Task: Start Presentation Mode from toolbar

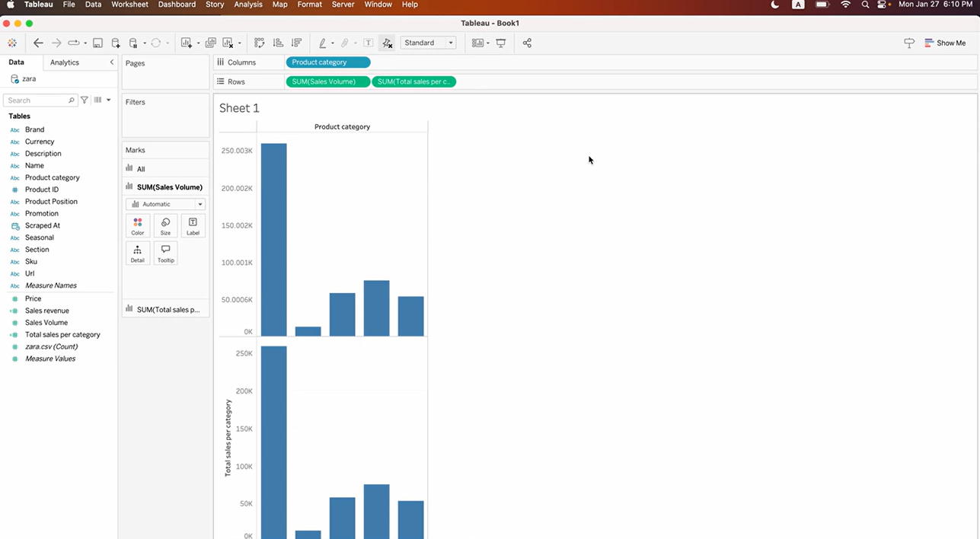Action: [501, 43]
